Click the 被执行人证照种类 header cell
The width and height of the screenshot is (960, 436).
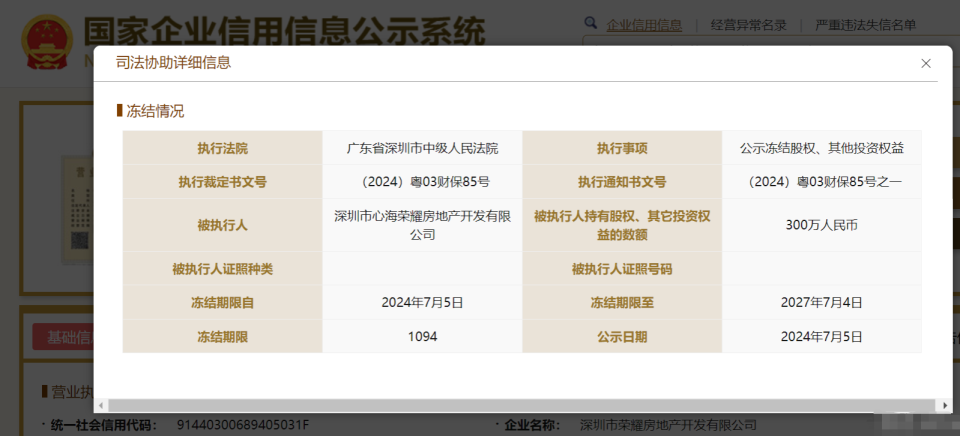tap(223, 268)
